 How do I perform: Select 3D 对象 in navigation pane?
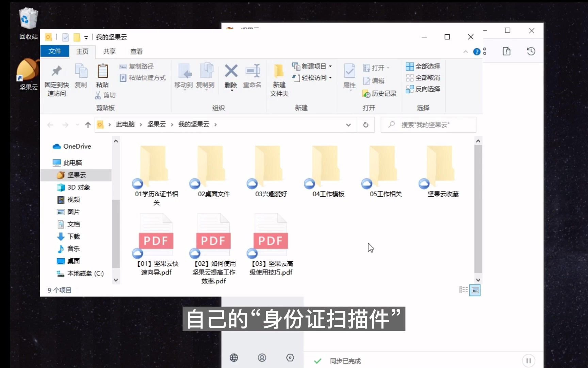point(73,187)
